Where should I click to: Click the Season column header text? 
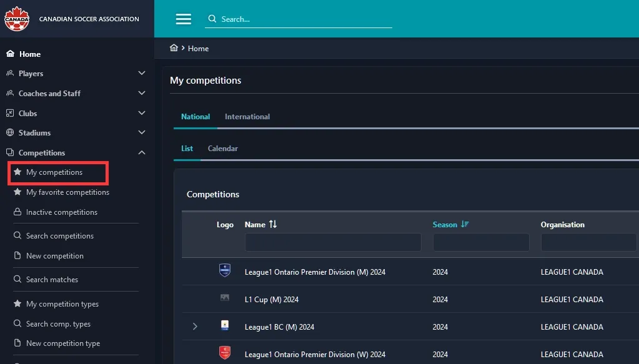pos(445,225)
